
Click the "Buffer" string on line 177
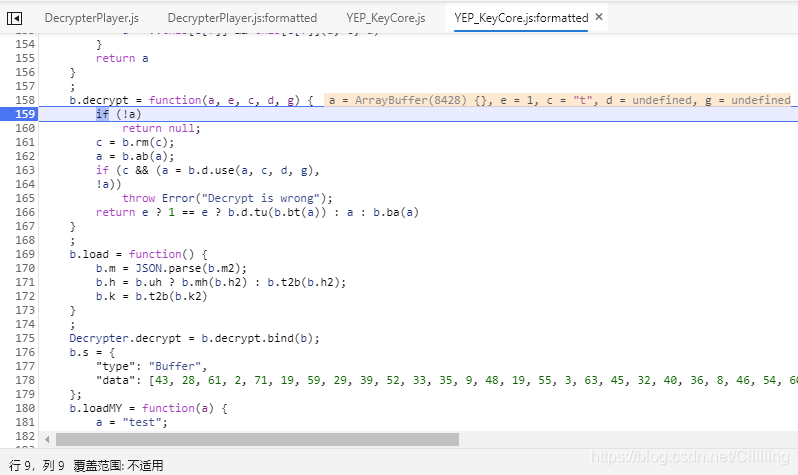pyautogui.click(x=175, y=367)
